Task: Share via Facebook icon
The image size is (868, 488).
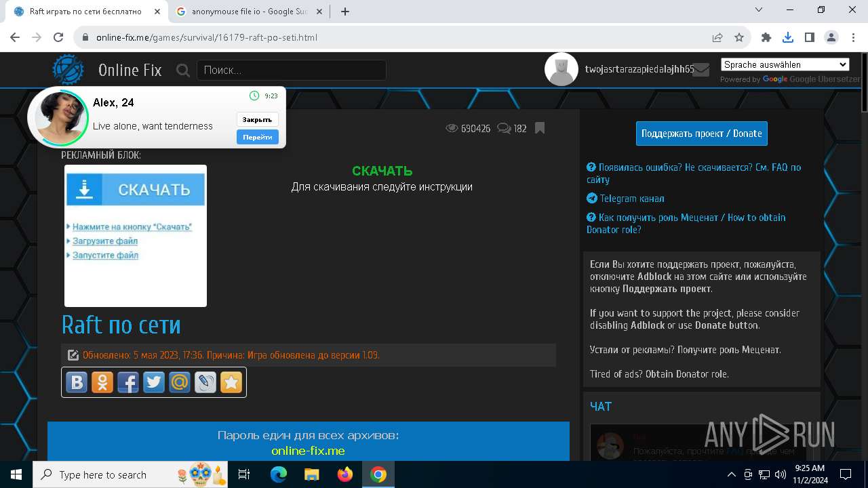Action: [127, 382]
